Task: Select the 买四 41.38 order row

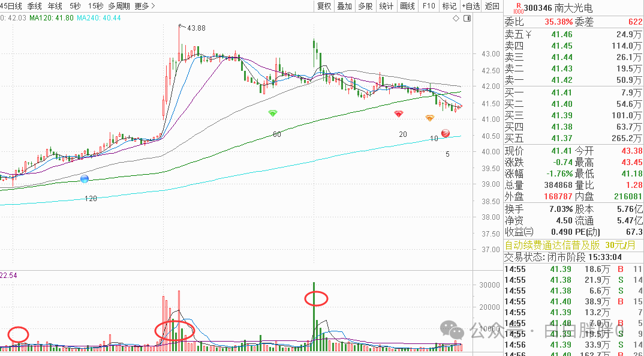Action: click(573, 127)
